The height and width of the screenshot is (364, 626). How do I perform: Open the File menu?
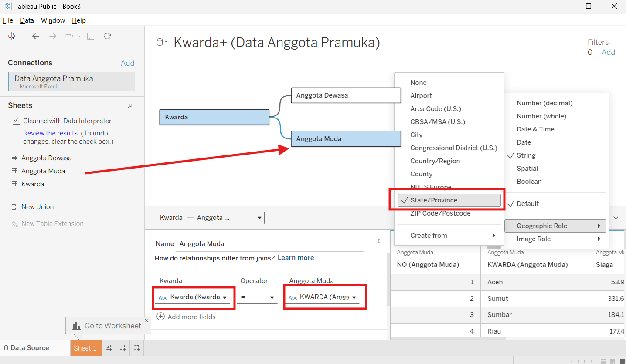pyautogui.click(x=8, y=20)
